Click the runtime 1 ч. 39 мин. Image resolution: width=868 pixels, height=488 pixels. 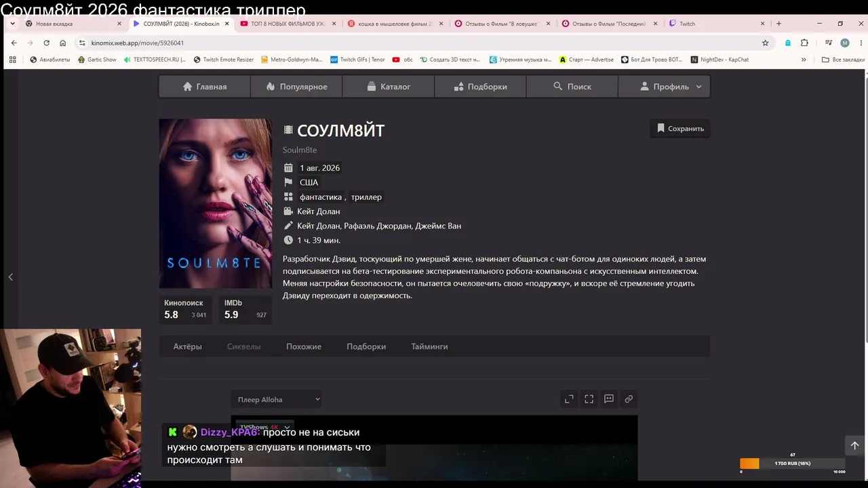click(319, 241)
